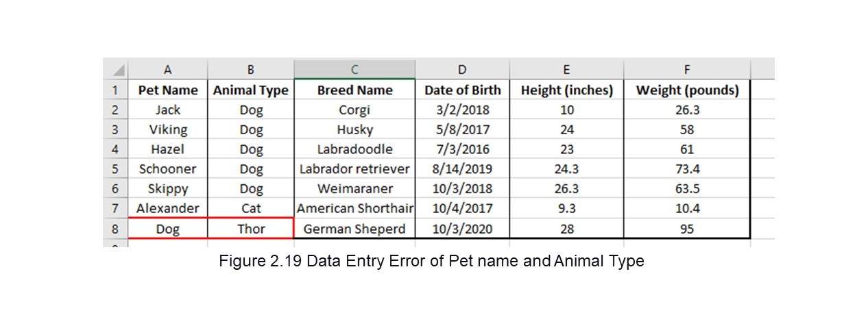Click the Weight (pounds) header cell
Image resolution: width=868 pixels, height=315 pixels.
pos(687,90)
